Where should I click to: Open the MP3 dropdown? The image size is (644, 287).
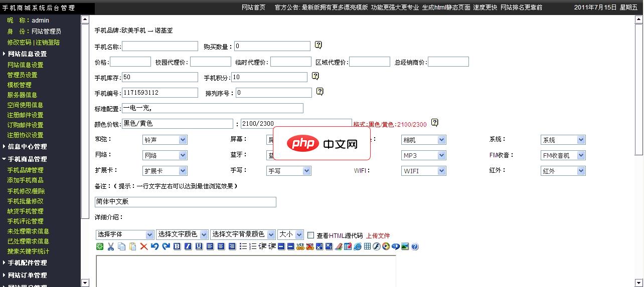tap(424, 155)
